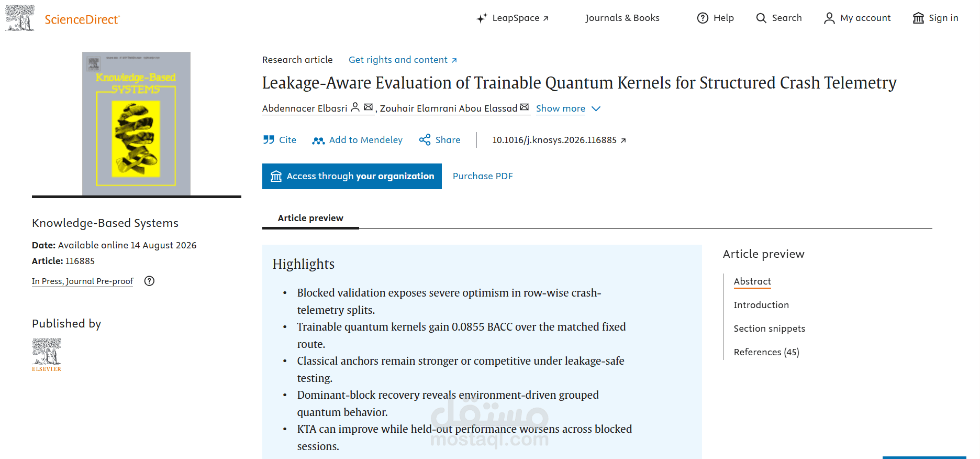
Task: Click the Knowledge-Based Systems cover thumbnail
Action: (x=136, y=124)
